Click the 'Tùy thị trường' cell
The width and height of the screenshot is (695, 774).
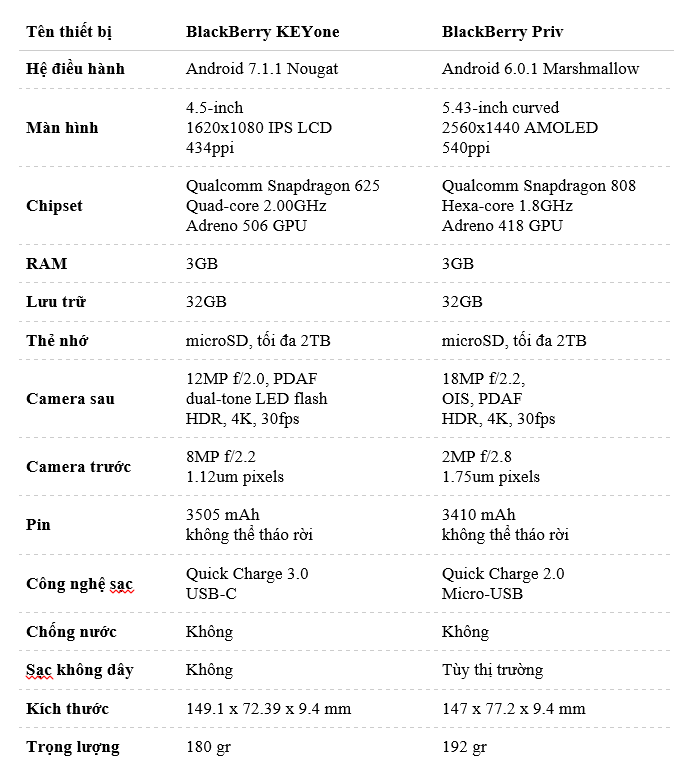coord(493,670)
